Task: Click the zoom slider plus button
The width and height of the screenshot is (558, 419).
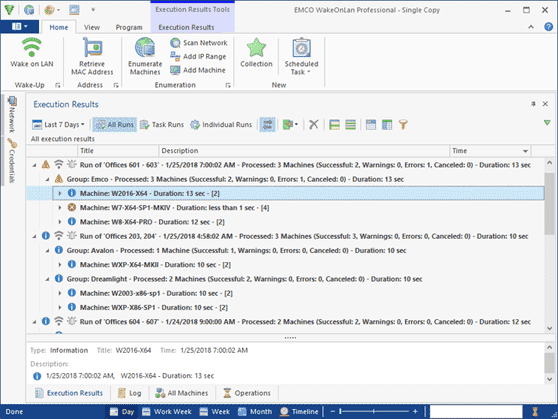Action: (x=415, y=412)
